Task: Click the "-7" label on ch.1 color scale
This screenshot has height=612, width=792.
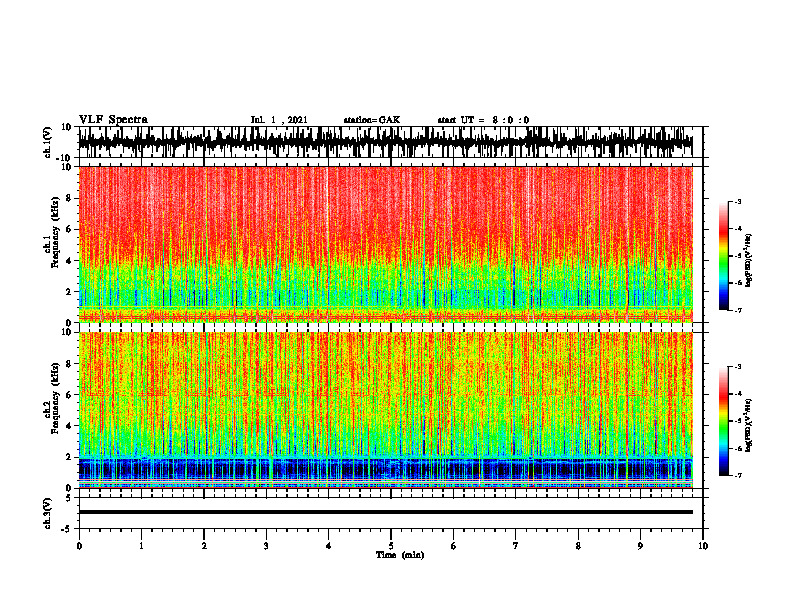Action: point(737,310)
